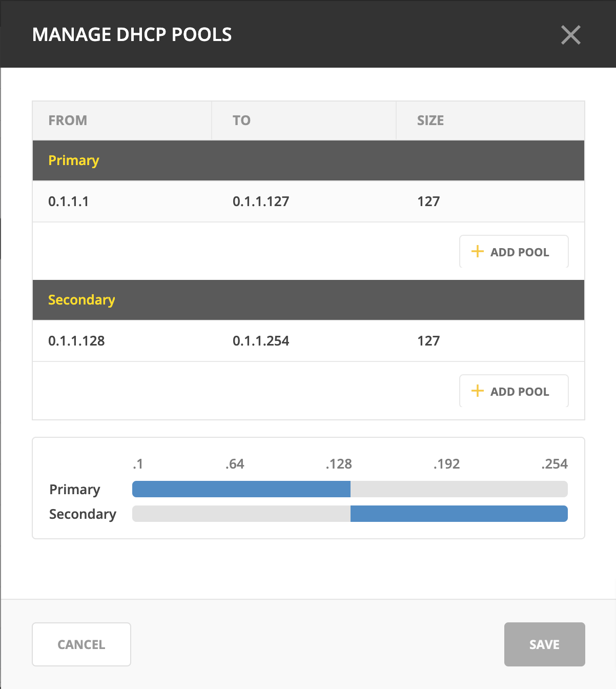Click the blue Primary range bar segment
This screenshot has width=616, height=689.
241,489
